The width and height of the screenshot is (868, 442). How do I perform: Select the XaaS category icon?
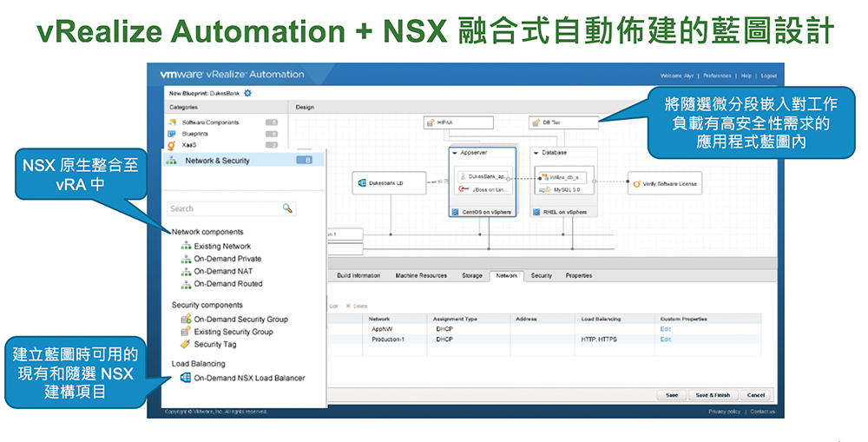pyautogui.click(x=172, y=145)
